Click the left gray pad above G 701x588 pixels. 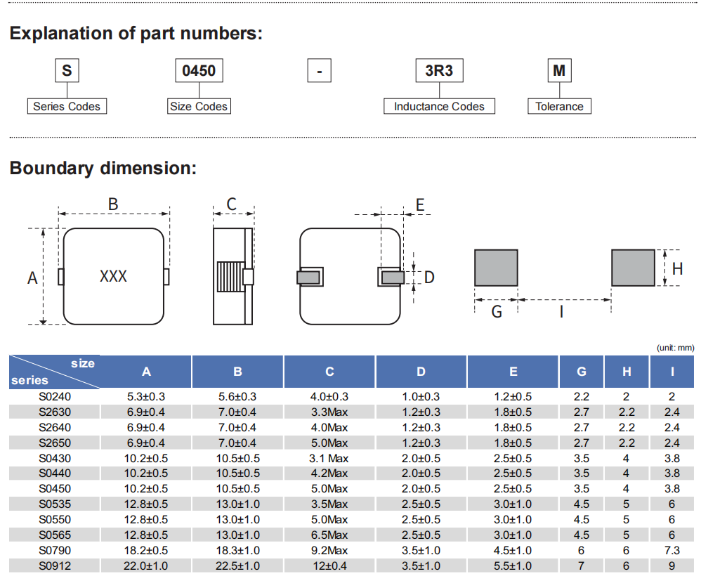coord(496,268)
